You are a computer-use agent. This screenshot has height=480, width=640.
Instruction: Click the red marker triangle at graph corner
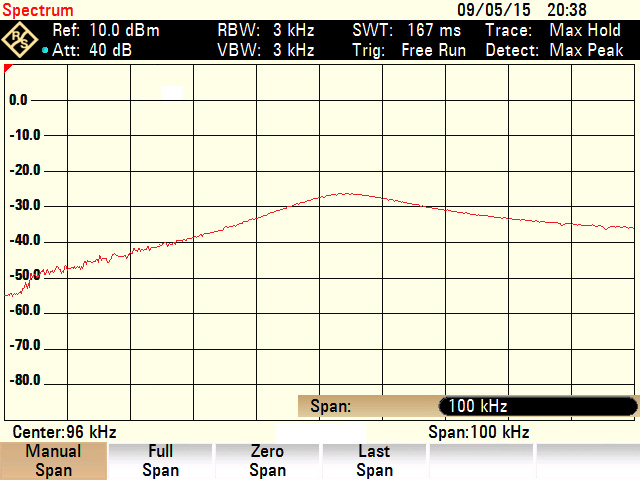tap(8, 68)
